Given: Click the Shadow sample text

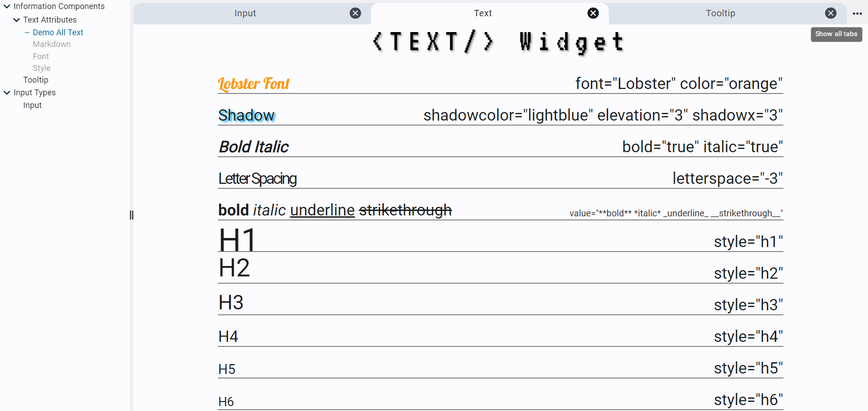Looking at the screenshot, I should coord(246,116).
